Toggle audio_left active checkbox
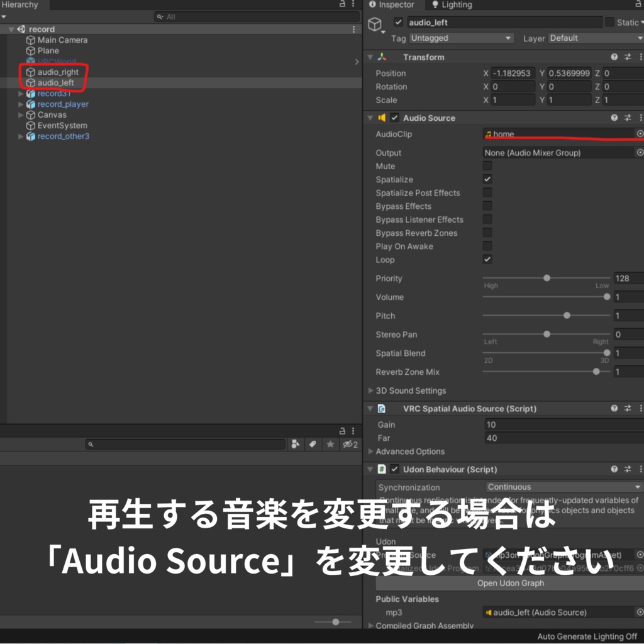This screenshot has height=644, width=644. tap(398, 22)
